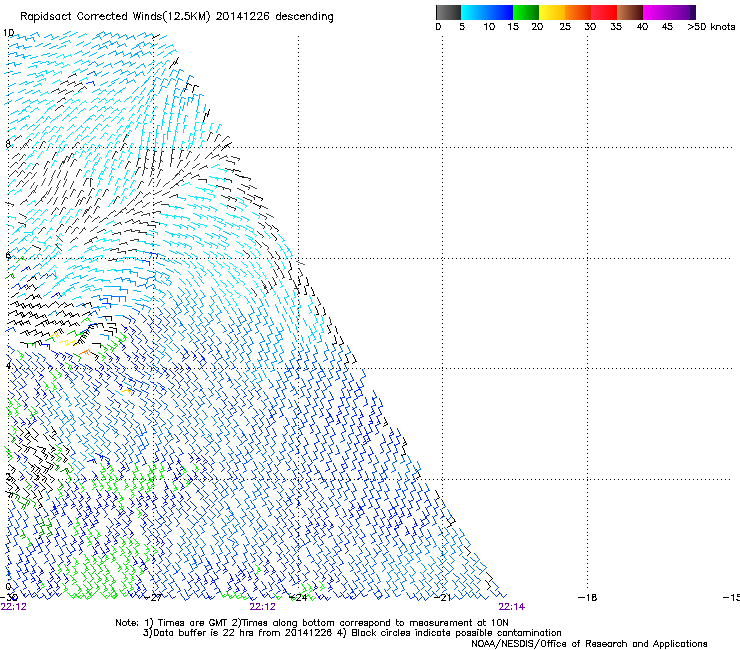Image resolution: width=740 pixels, height=650 pixels.
Task: Click the purple '22:12' time left of -24
Action: point(262,607)
